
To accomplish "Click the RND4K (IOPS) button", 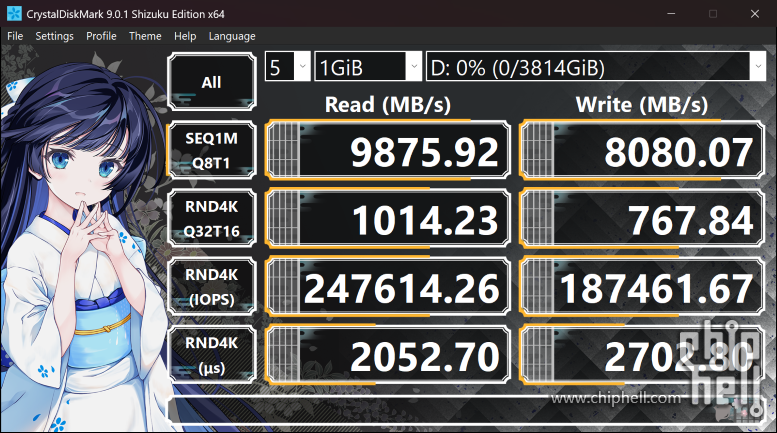I will pos(212,287).
